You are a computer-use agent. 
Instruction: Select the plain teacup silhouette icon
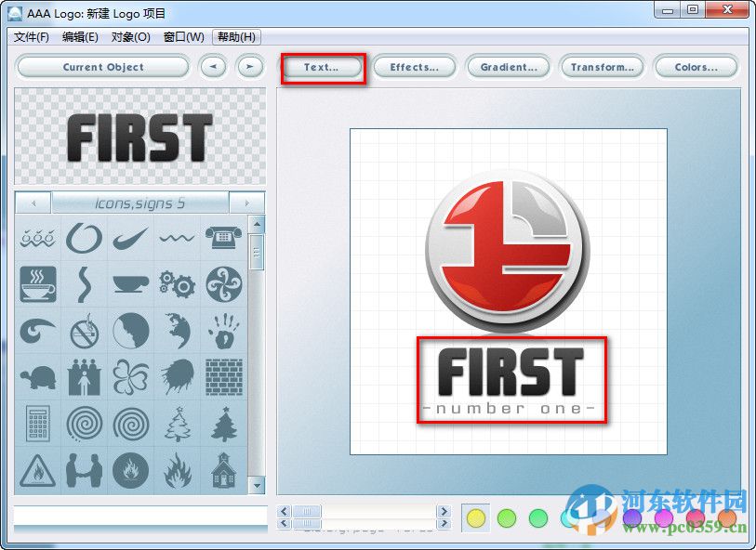pyautogui.click(x=130, y=284)
